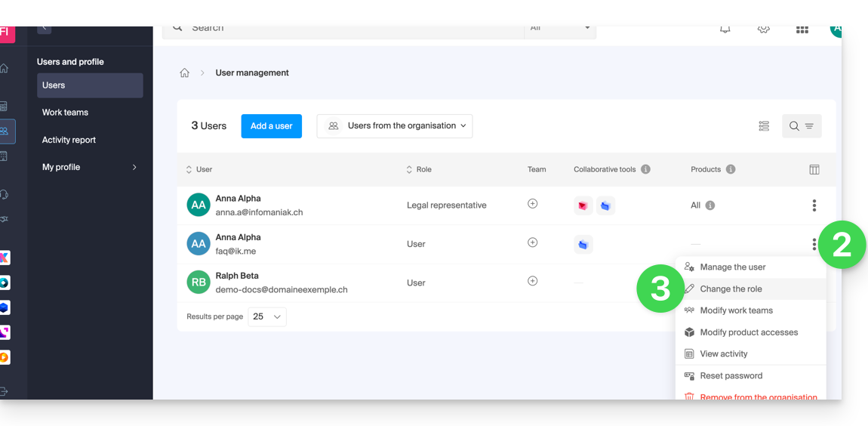Image resolution: width=868 pixels, height=426 pixels.
Task: Click the Ralph Beta name
Action: pyautogui.click(x=237, y=276)
